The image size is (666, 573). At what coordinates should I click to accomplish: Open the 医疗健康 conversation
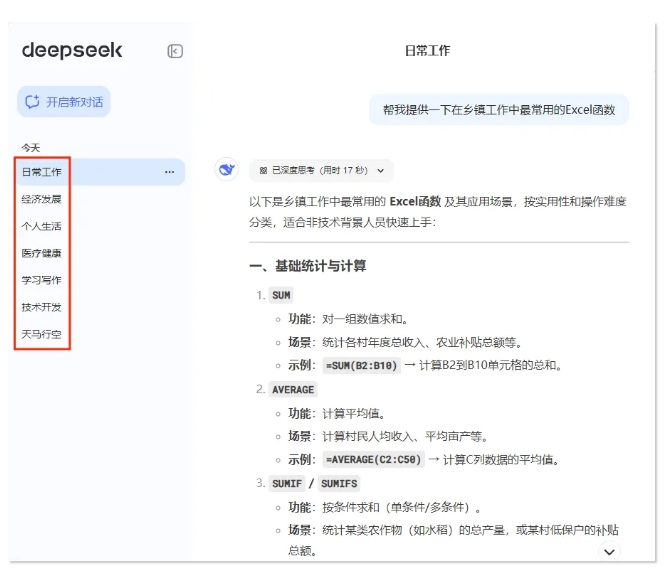pyautogui.click(x=42, y=253)
